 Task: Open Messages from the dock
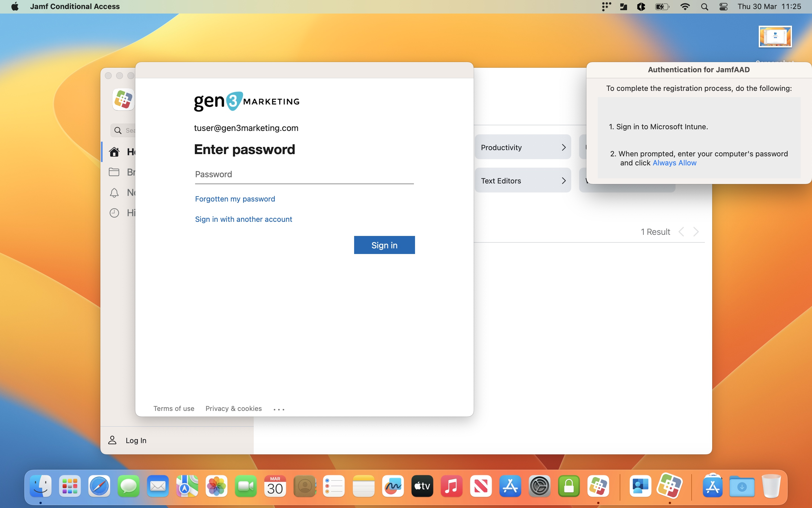tap(129, 486)
